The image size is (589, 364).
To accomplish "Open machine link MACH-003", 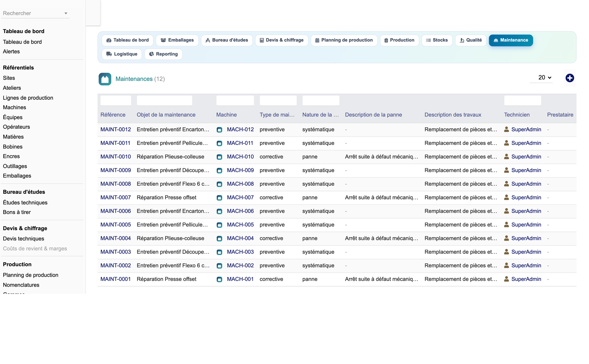I will coord(240,252).
